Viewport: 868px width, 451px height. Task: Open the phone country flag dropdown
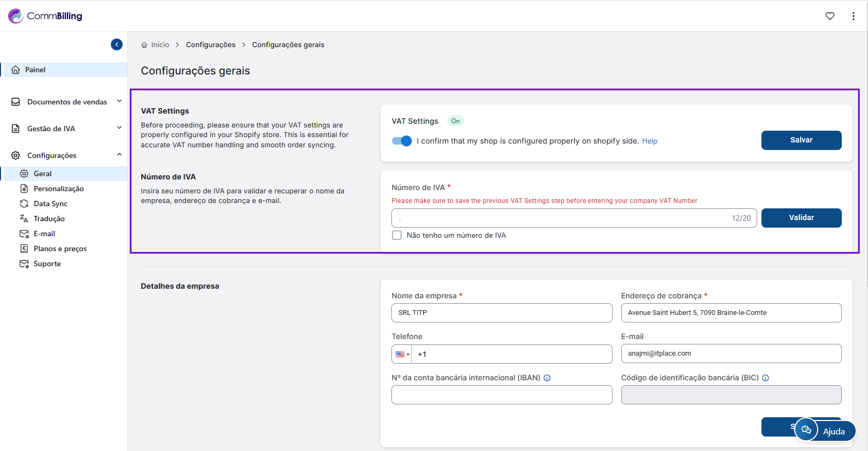pyautogui.click(x=402, y=354)
